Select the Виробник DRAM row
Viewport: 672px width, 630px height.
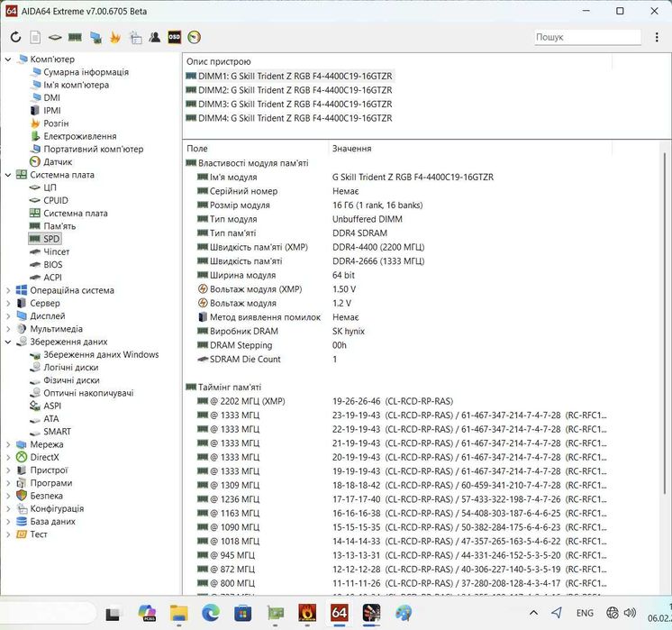point(396,332)
